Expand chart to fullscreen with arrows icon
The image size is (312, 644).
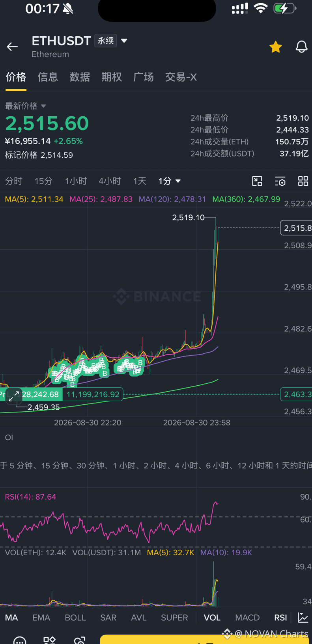point(14,396)
